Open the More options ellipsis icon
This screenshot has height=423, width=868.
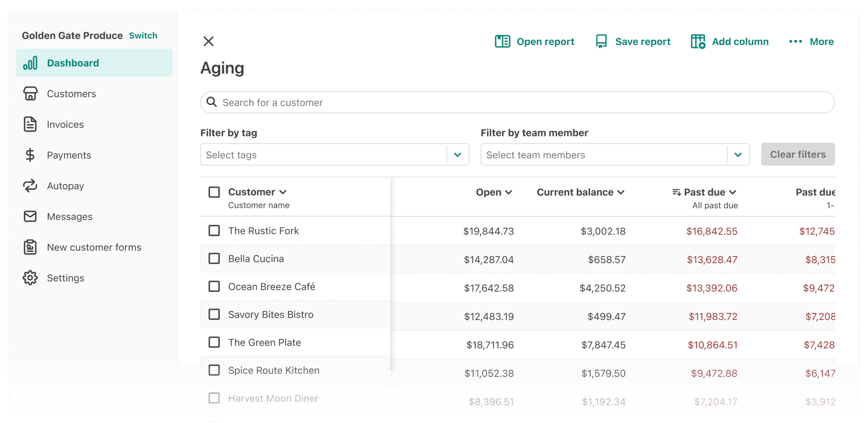pos(795,41)
